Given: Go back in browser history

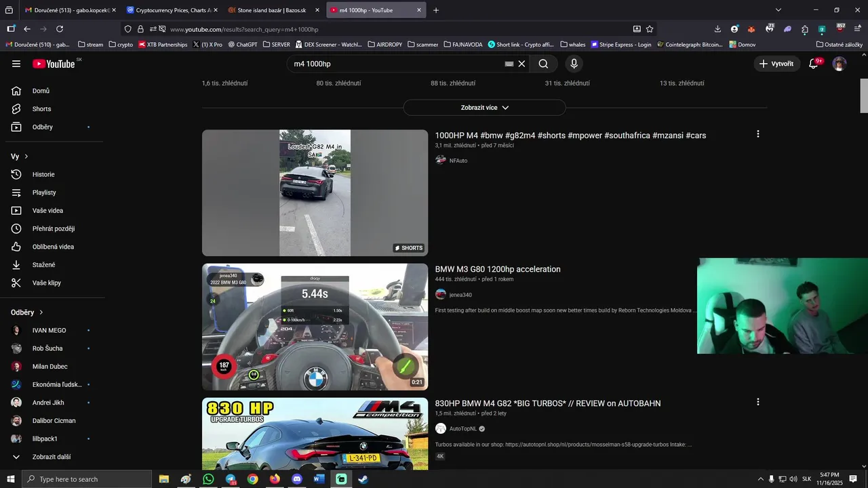Looking at the screenshot, I should coord(27,29).
